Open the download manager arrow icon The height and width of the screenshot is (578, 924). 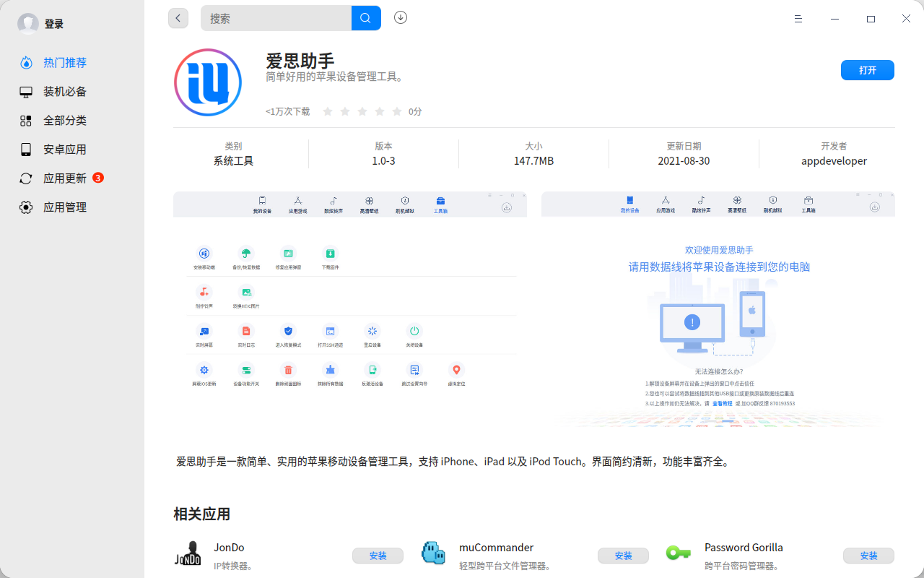coord(401,17)
